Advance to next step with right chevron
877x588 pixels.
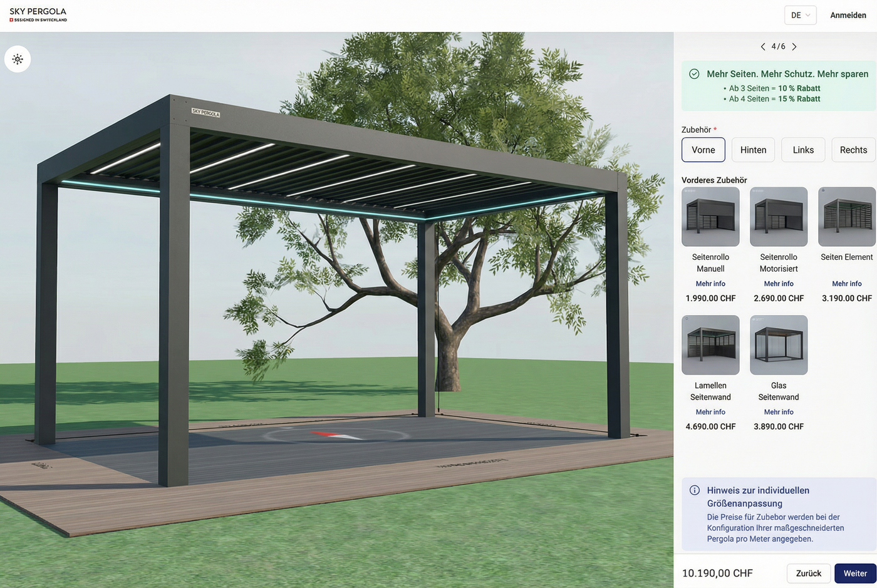pos(794,47)
